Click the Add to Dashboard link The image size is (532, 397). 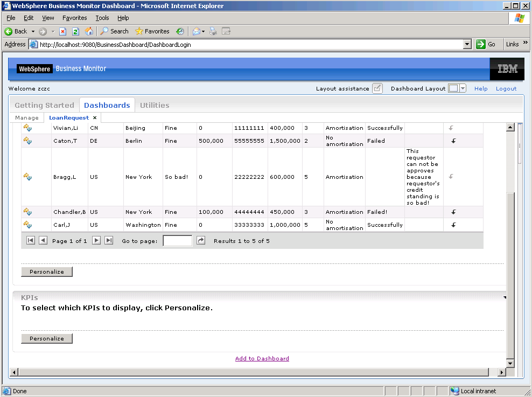point(262,359)
